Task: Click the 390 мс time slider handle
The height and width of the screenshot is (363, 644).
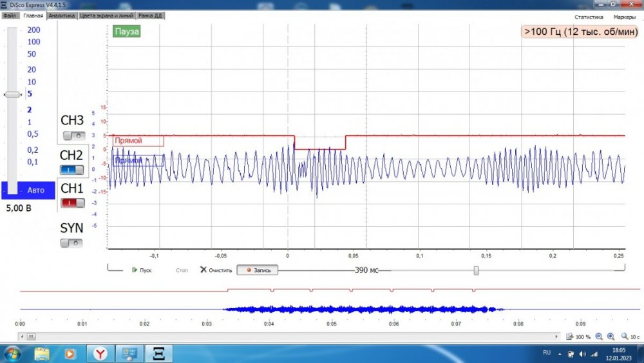Action: 476,271
